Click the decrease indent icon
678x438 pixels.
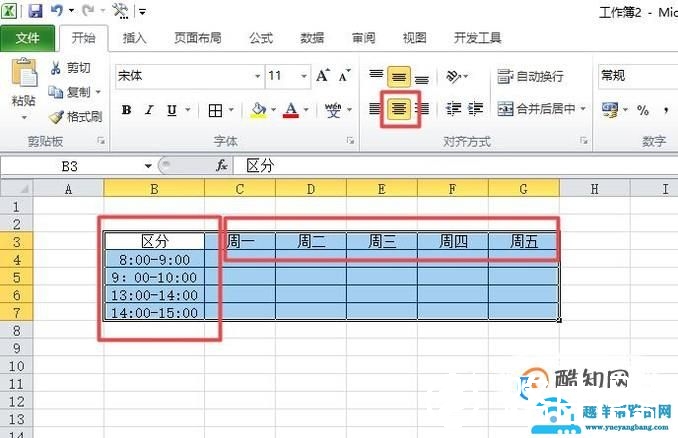[453, 109]
